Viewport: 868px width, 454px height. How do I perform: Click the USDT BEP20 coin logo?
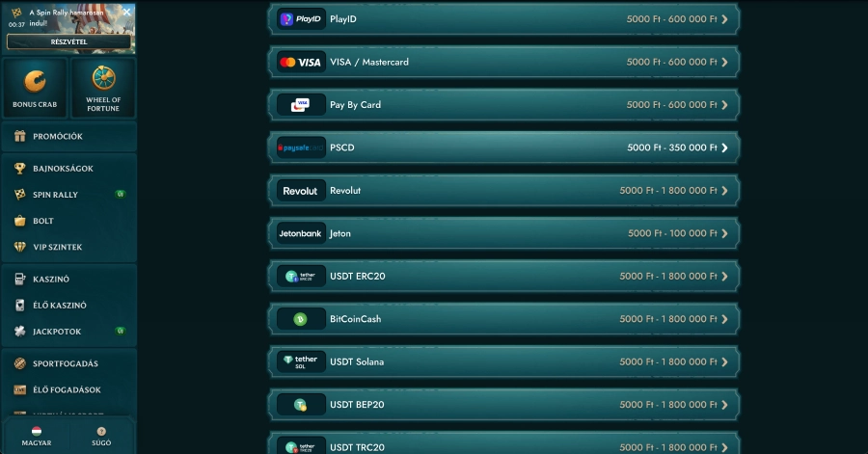tap(301, 405)
